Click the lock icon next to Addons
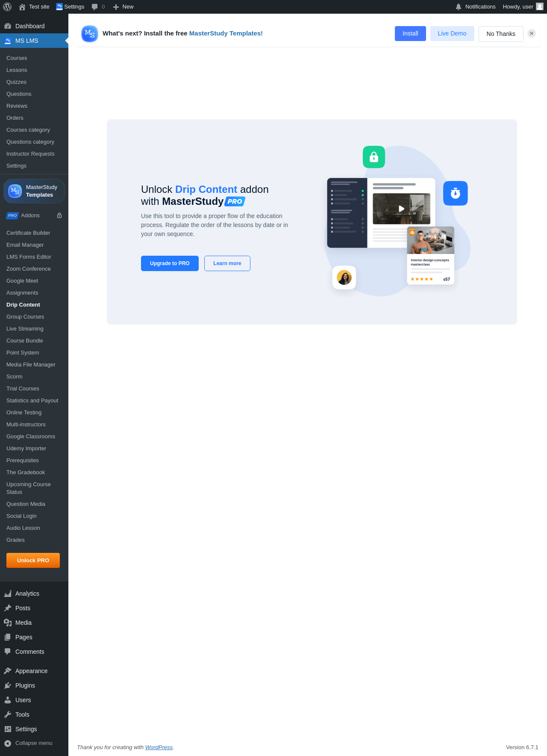This screenshot has width=547, height=756. point(59,216)
